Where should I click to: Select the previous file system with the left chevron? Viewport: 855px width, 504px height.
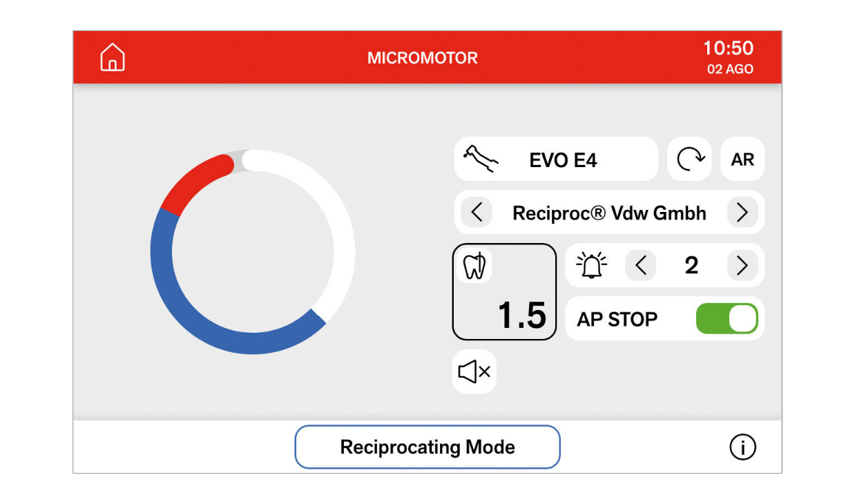click(x=477, y=213)
